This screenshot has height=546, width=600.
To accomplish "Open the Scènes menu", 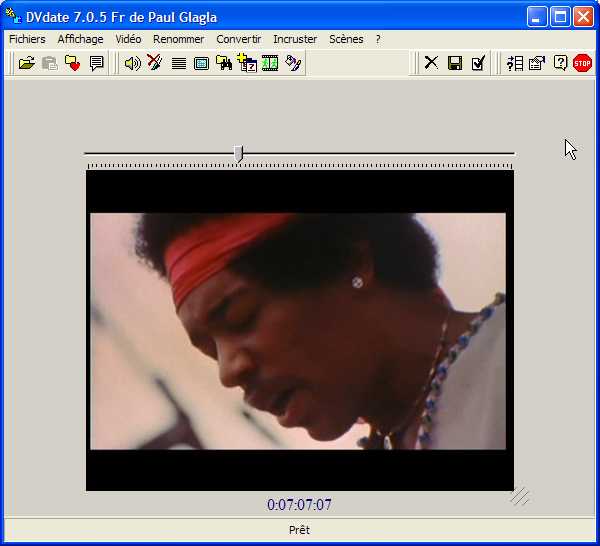I will tap(346, 39).
